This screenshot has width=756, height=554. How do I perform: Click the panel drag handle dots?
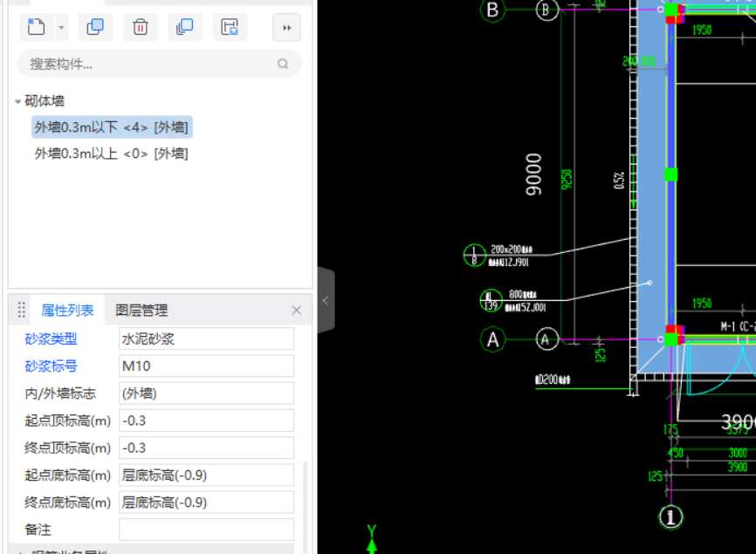[21, 310]
